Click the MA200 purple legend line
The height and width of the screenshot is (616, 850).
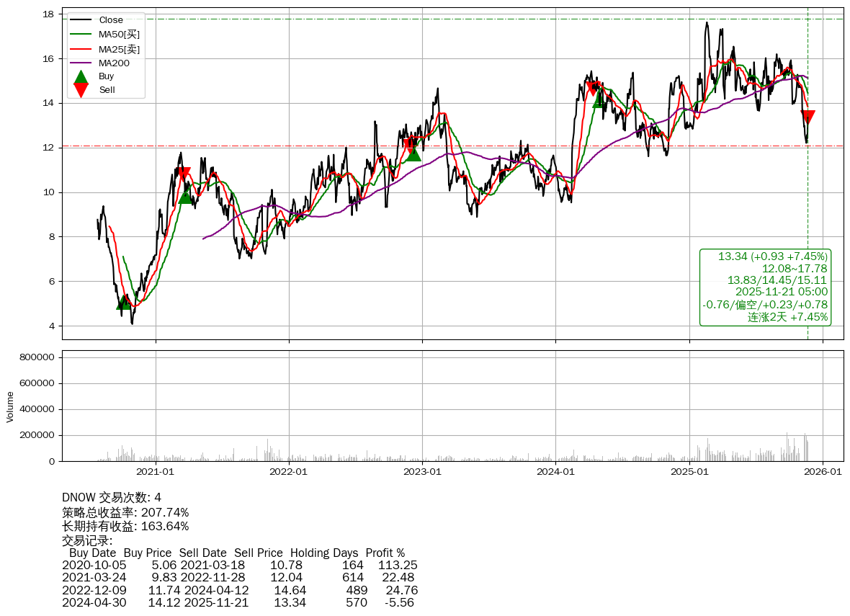[81, 63]
